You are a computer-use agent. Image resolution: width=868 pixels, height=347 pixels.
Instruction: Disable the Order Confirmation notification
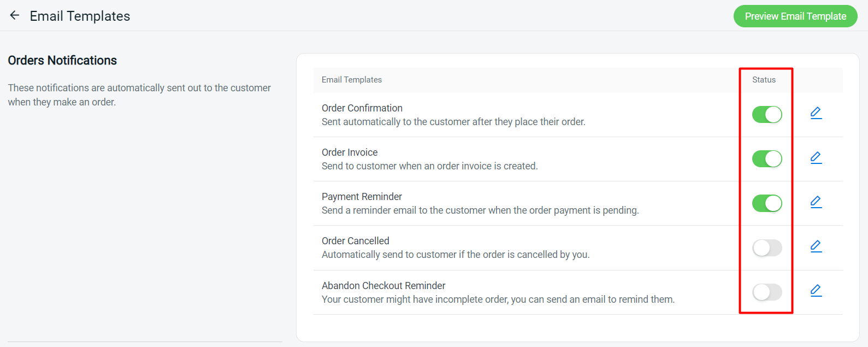coord(766,115)
